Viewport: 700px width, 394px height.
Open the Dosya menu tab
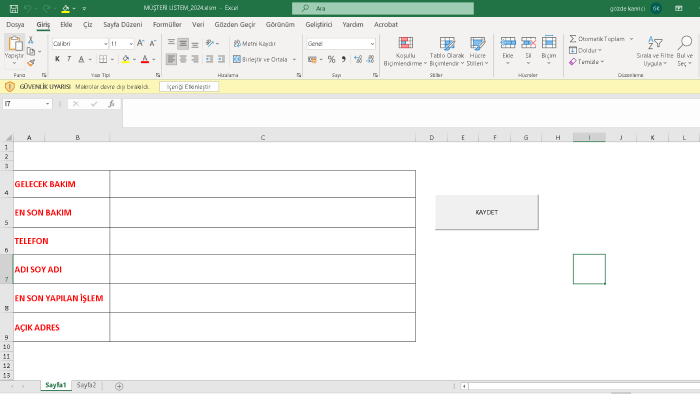pyautogui.click(x=15, y=25)
